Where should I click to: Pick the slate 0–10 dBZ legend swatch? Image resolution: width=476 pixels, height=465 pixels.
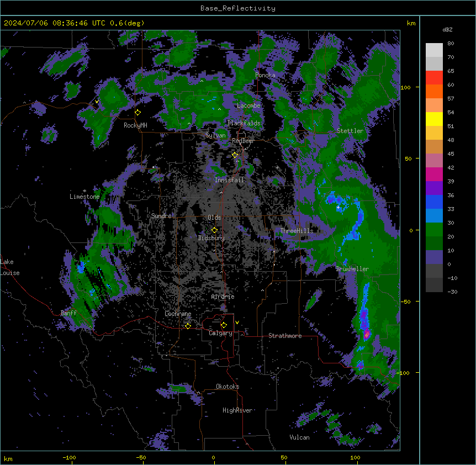pyautogui.click(x=434, y=257)
